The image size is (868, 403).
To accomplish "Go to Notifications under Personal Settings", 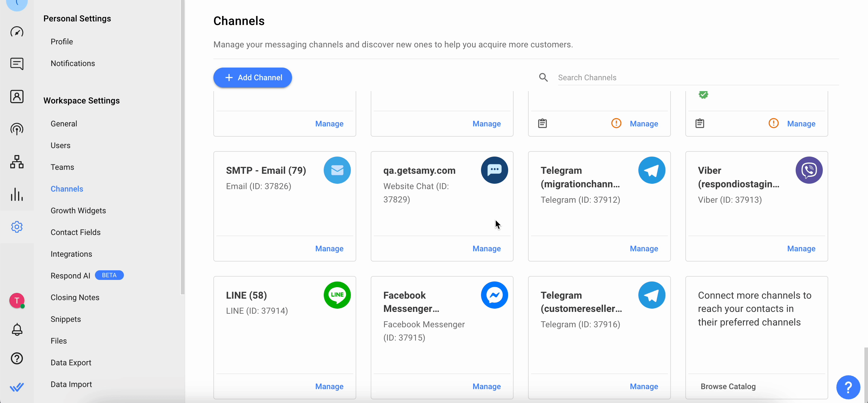I will (73, 63).
